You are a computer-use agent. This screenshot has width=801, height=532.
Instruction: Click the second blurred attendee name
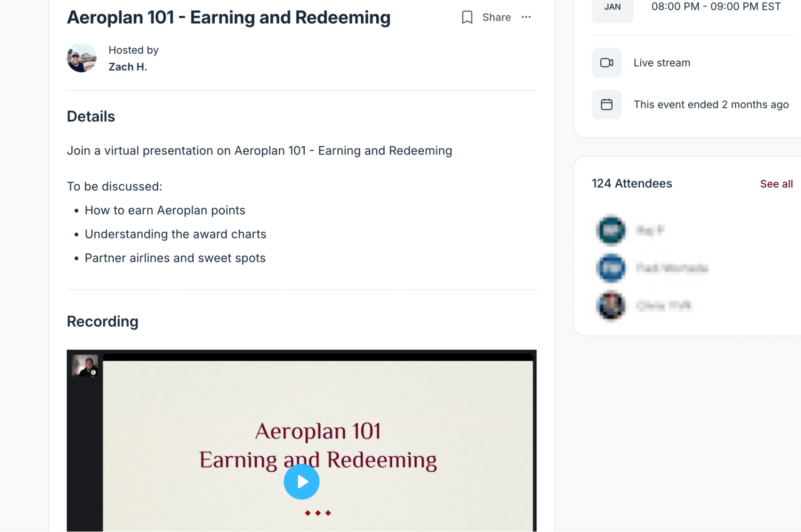tap(672, 268)
